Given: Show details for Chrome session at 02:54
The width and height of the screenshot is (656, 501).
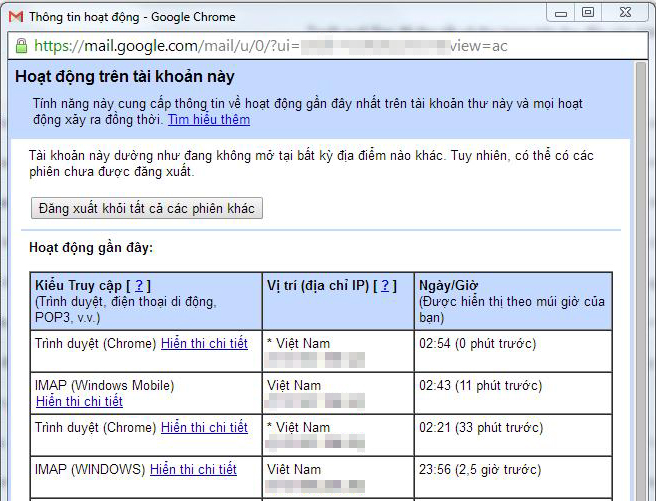Looking at the screenshot, I should tap(204, 343).
